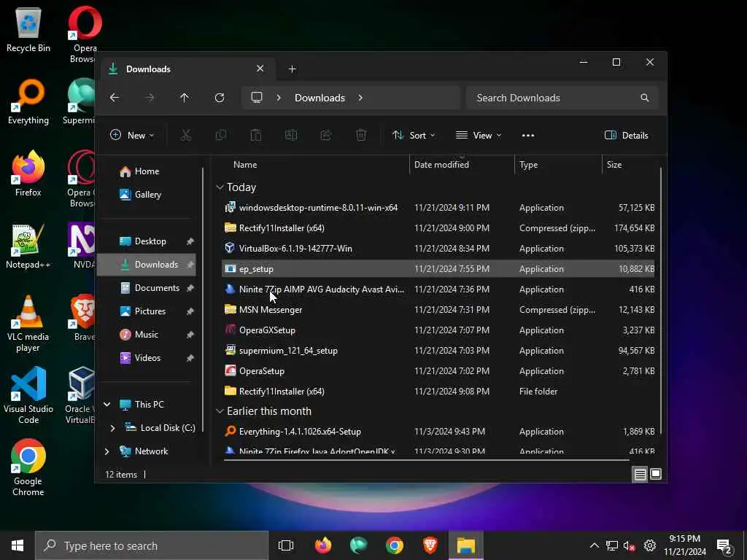This screenshot has width=747, height=560.
Task: Switch to details list view icon
Action: pos(640,474)
